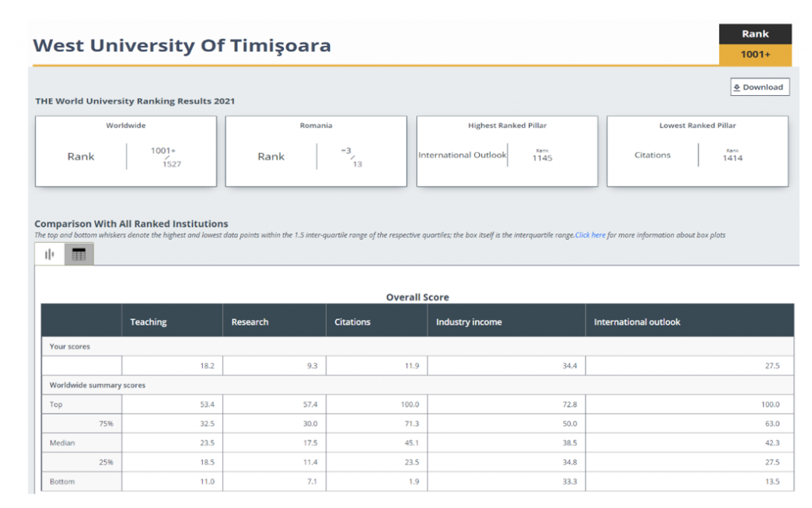Image resolution: width=812 pixels, height=508 pixels.
Task: Click 'THE World University Ranking Results 2021' heading
Action: point(135,101)
